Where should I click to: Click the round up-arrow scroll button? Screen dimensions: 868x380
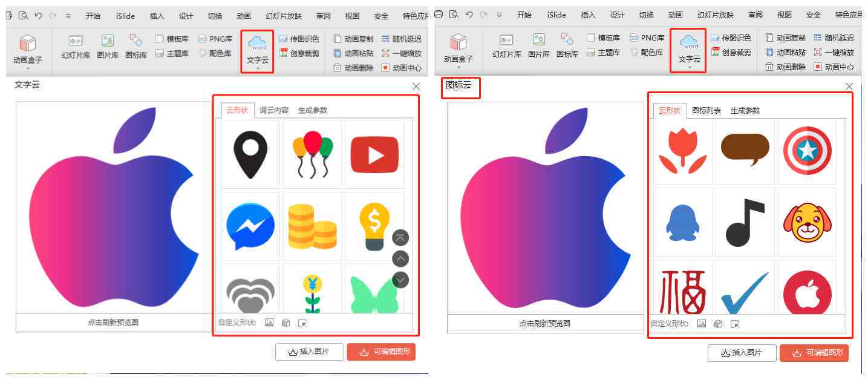[x=400, y=259]
